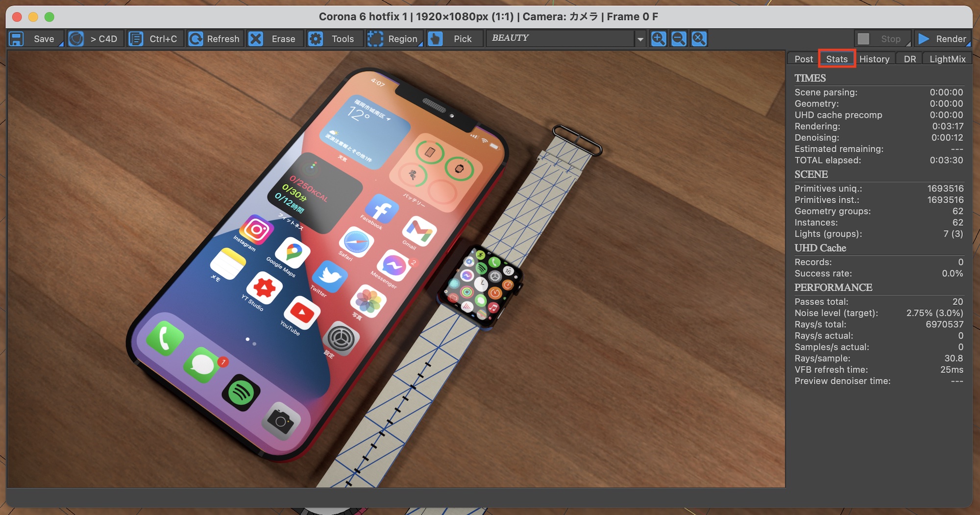Erase the frame buffer contents
Screen dimensions: 980x515
point(273,39)
